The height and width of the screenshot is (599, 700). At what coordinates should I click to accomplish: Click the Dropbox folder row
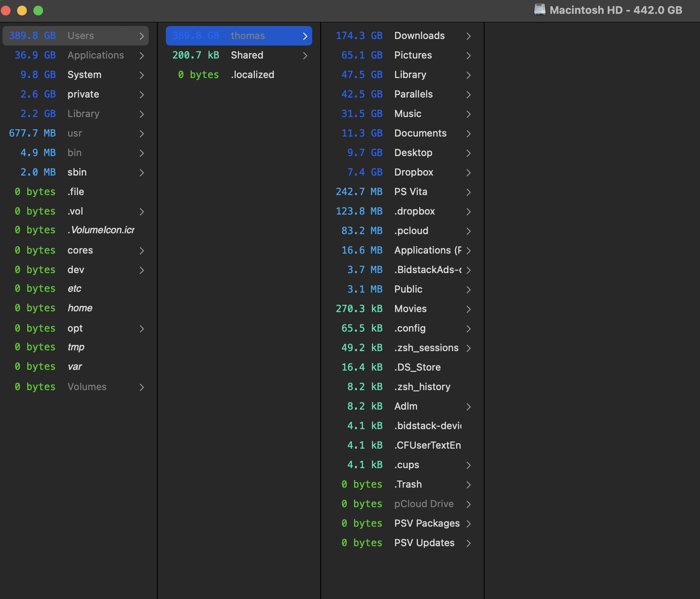pyautogui.click(x=413, y=172)
